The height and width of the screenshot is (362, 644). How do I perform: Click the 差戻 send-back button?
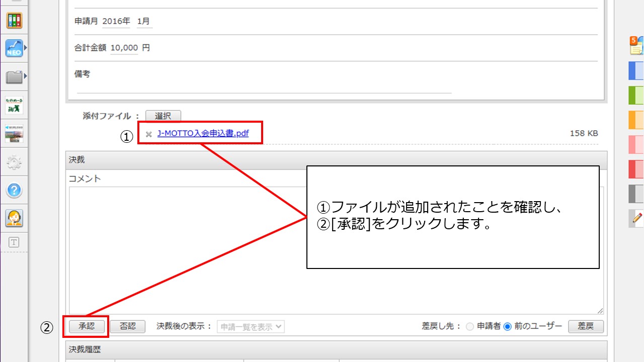click(x=586, y=326)
